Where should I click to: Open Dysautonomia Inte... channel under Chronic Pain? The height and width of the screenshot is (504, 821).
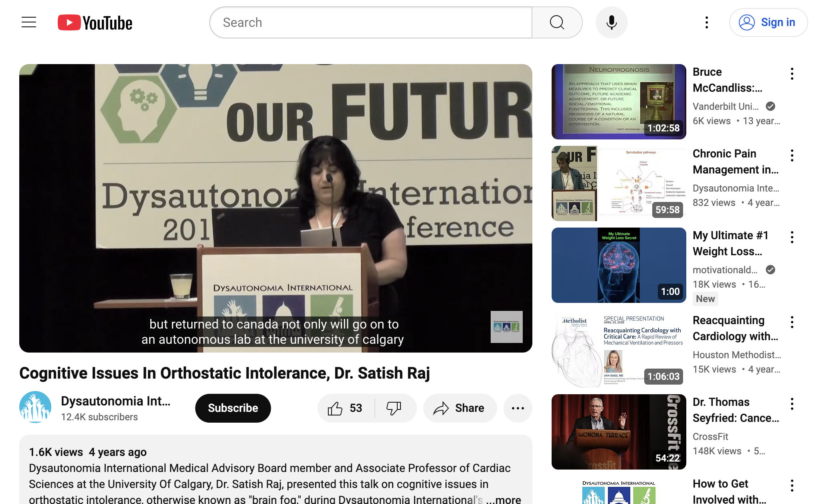click(736, 188)
